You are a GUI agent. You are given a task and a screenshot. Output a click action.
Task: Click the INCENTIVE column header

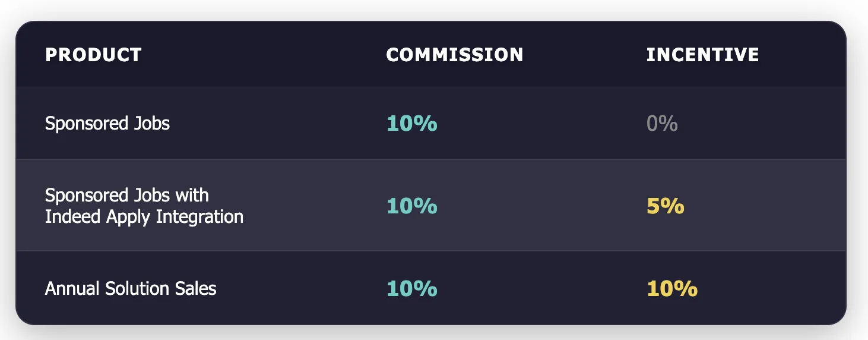pyautogui.click(x=702, y=55)
